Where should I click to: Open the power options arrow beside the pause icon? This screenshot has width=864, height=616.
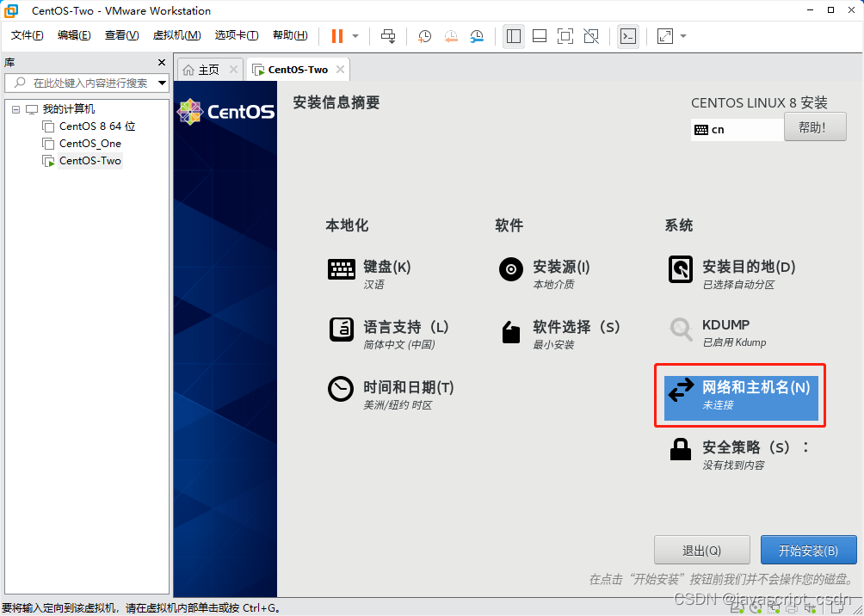coord(355,36)
